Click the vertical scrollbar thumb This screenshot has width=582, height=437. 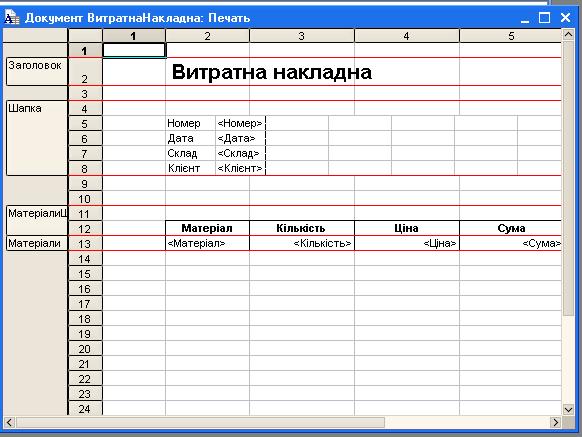[568, 178]
